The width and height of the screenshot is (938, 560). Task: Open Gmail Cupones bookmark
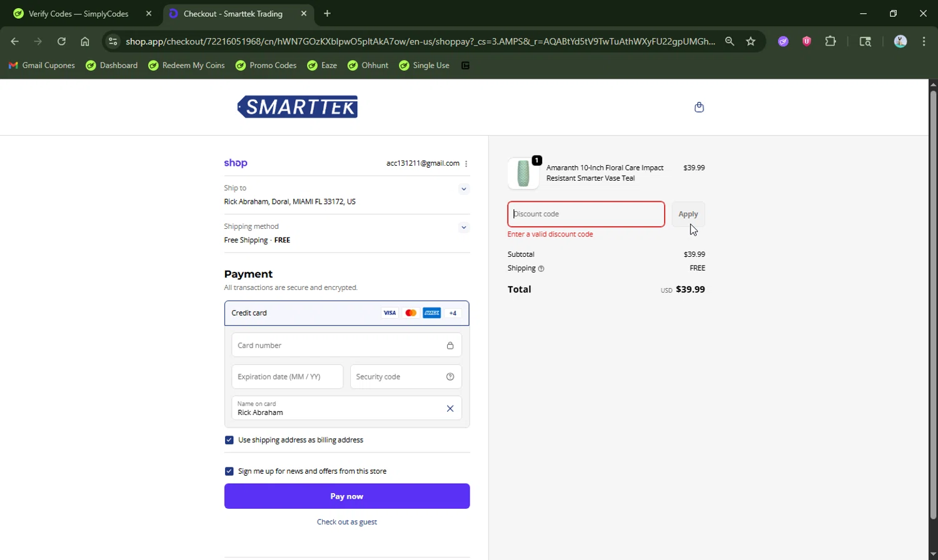(42, 66)
